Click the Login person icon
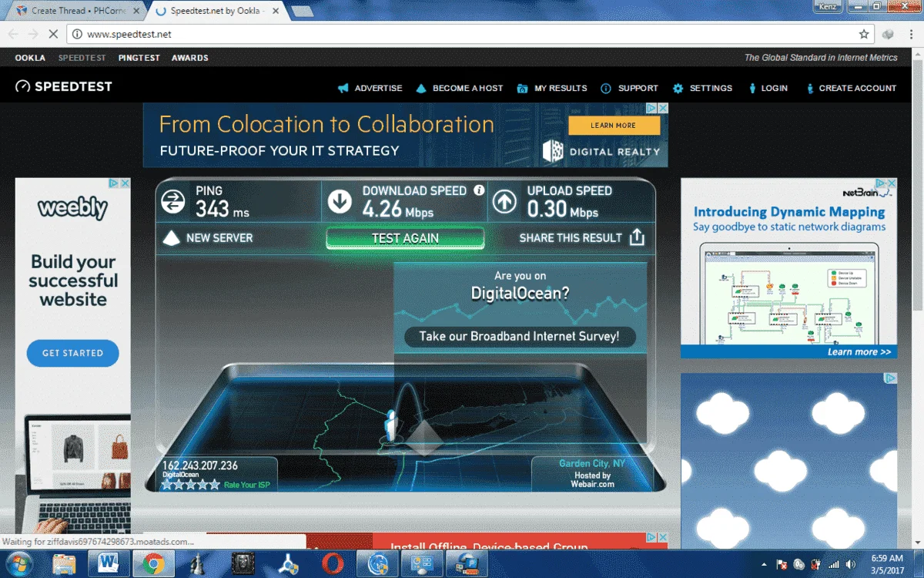 tap(752, 88)
